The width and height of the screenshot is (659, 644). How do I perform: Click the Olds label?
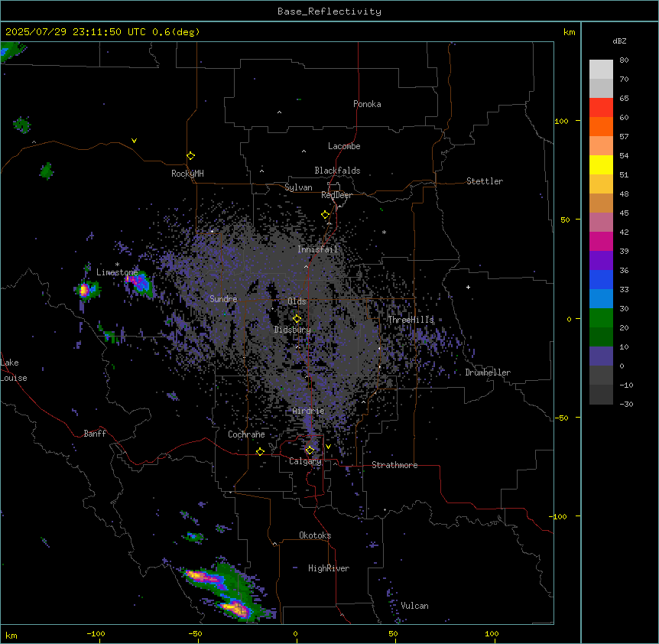point(297,301)
